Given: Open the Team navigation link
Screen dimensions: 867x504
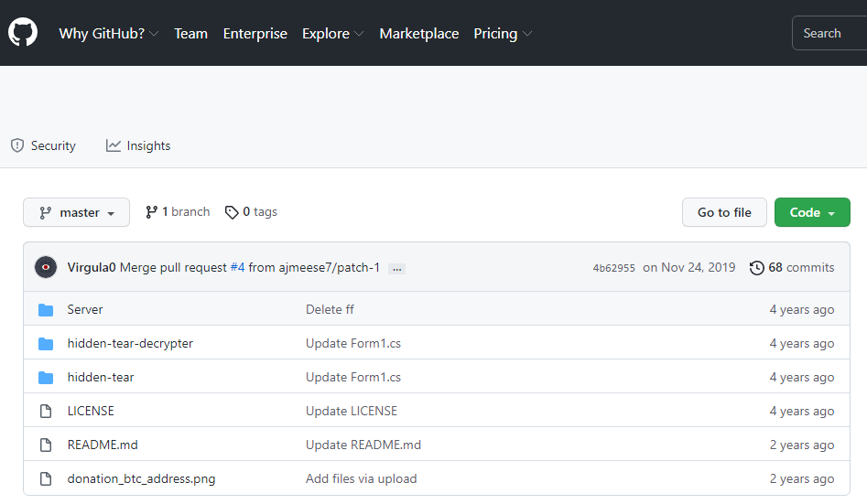Looking at the screenshot, I should [x=190, y=33].
